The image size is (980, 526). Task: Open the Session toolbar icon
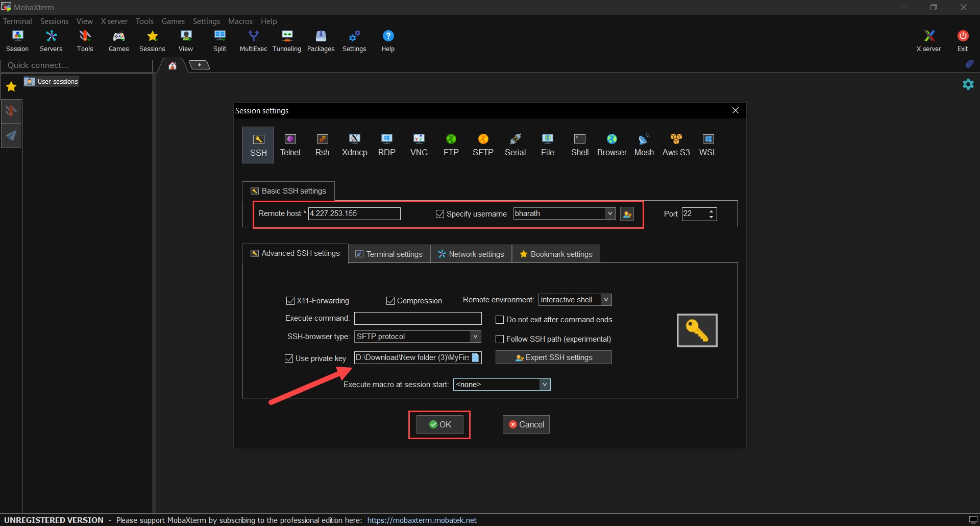(x=17, y=41)
